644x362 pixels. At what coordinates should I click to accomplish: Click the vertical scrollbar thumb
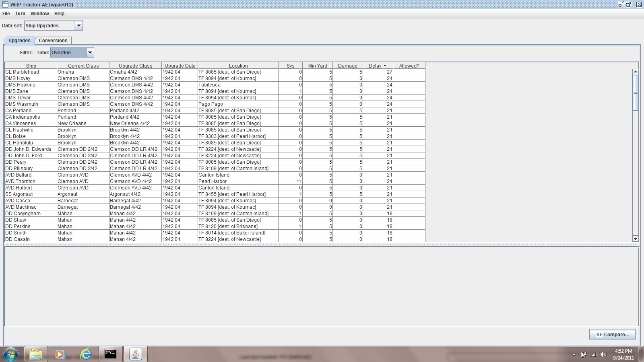(636, 93)
